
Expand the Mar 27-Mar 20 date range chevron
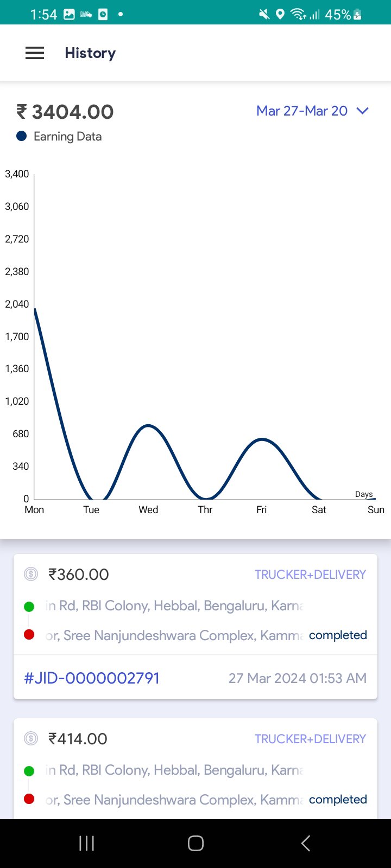click(362, 111)
